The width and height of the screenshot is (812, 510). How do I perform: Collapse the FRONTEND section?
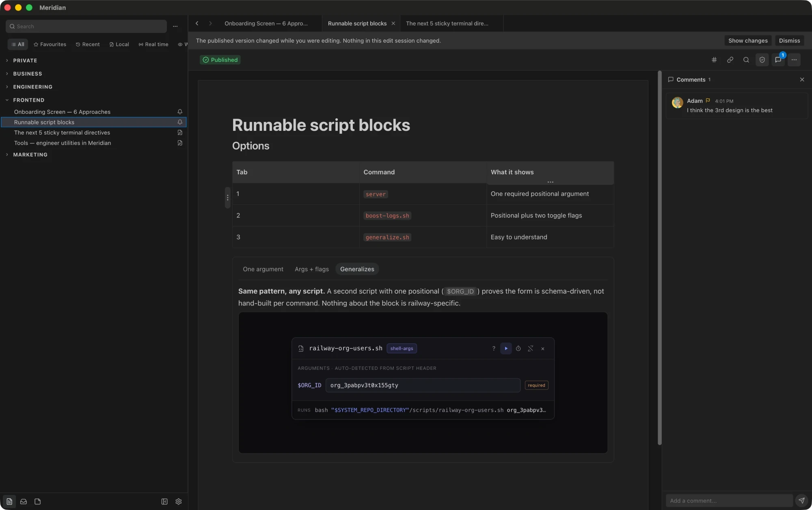(28, 100)
